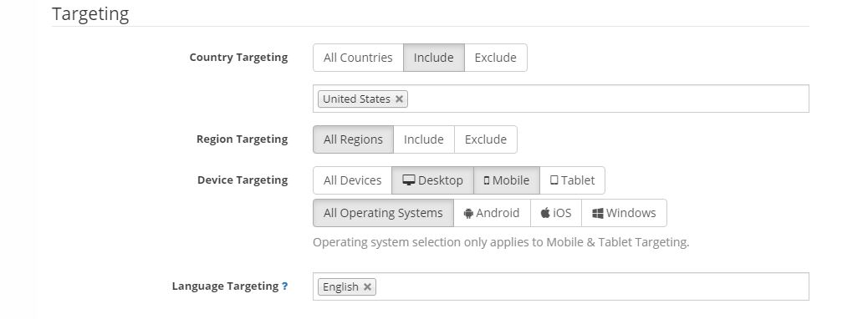Select the iOS operating system
This screenshot has width=868, height=319.
[x=556, y=213]
